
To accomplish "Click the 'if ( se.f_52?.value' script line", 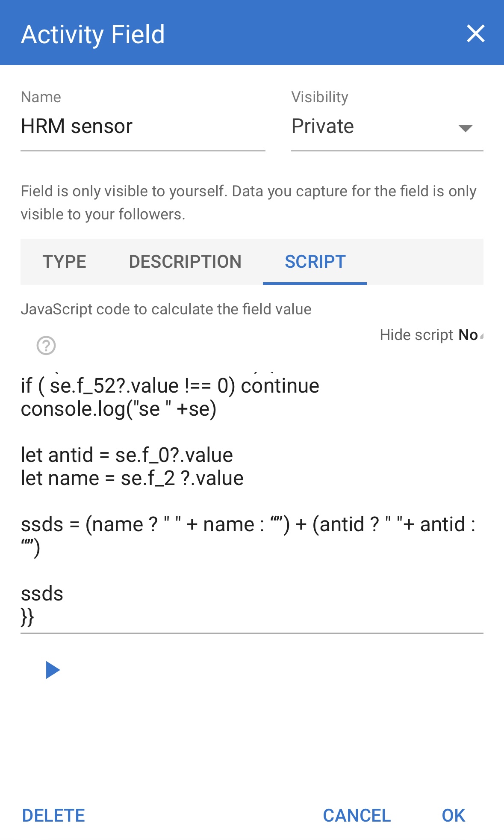I will [x=170, y=386].
